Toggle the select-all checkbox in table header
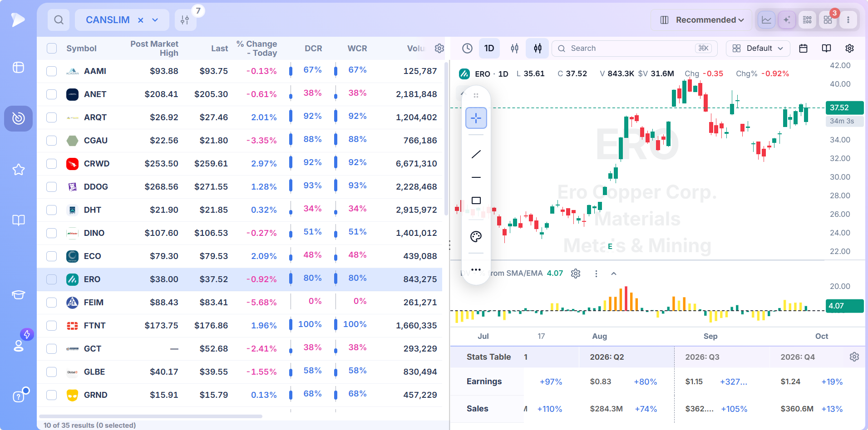This screenshot has height=430, width=868. [x=52, y=49]
